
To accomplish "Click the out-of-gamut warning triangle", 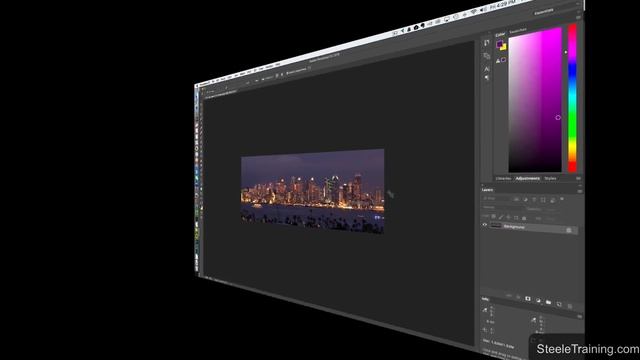I will tap(498, 61).
